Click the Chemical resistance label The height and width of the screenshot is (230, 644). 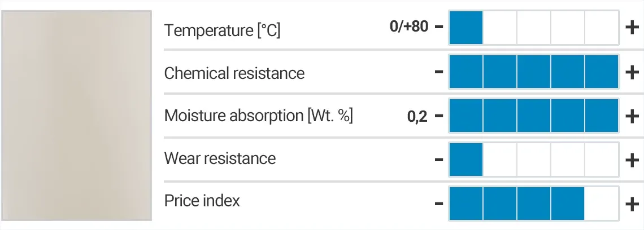[x=234, y=73]
